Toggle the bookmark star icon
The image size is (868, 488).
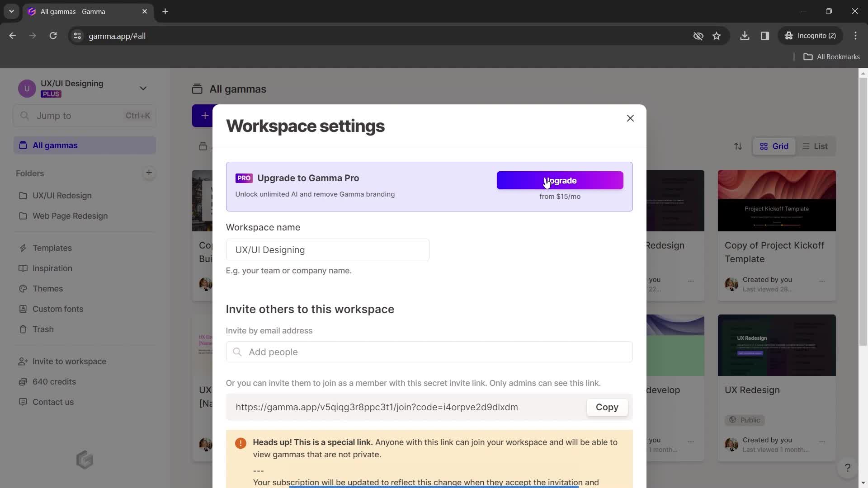(x=717, y=36)
